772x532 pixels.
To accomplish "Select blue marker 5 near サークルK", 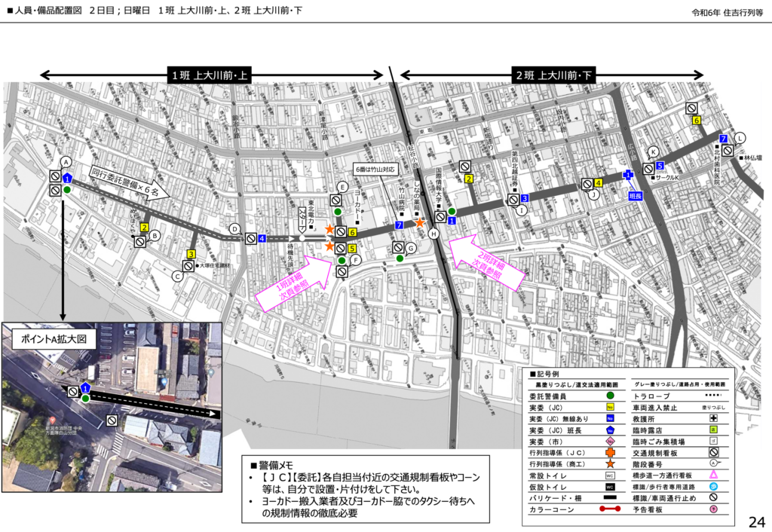I will coord(660,165).
